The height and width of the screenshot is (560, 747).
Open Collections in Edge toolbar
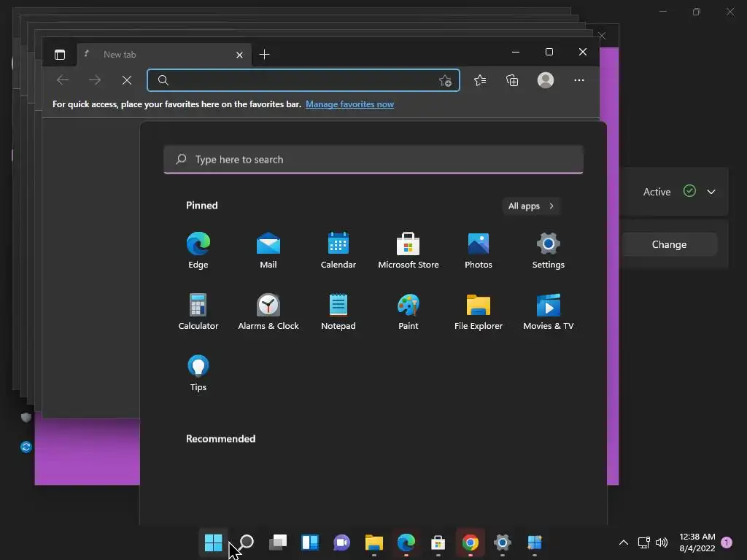512,80
